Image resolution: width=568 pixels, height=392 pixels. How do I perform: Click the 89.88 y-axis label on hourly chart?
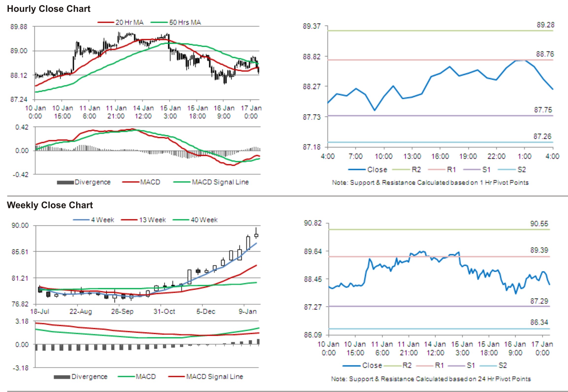[19, 27]
